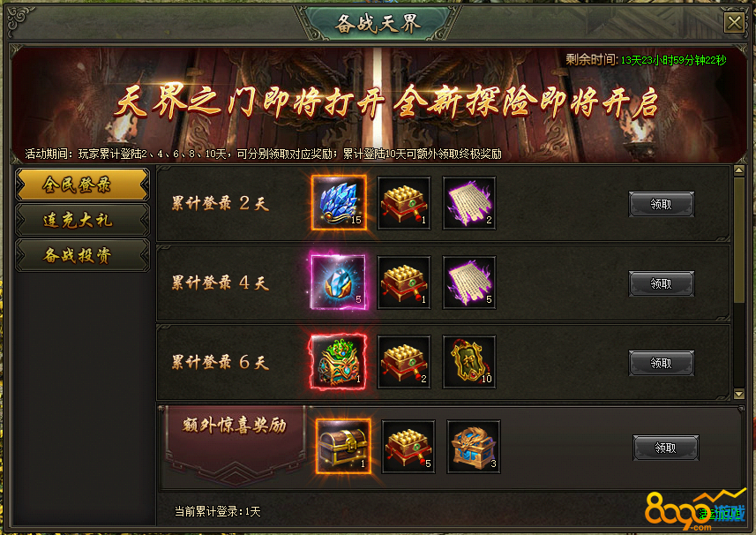This screenshot has height=535, width=756.
Task: Switch to the 连充大礼 tab
Action: coord(82,220)
